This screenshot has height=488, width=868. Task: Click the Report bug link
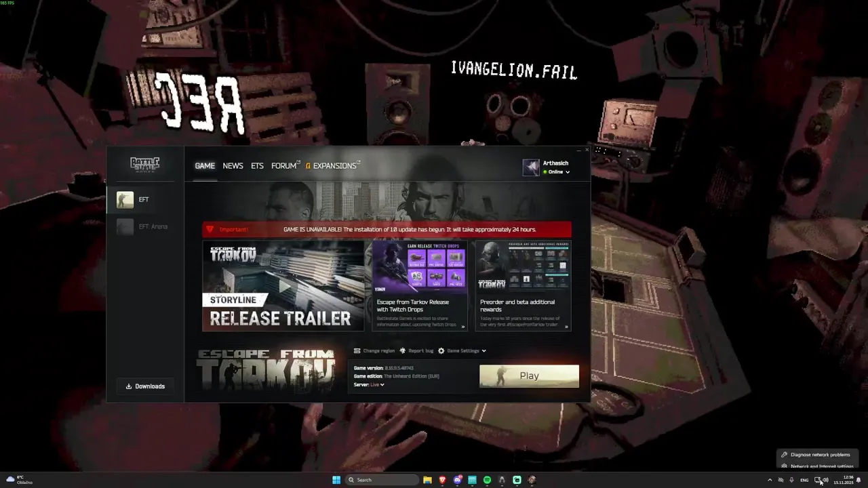point(416,351)
